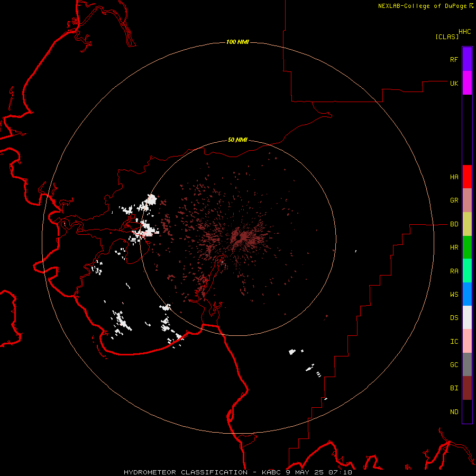Click the RF purple legend color swatch
Screen dimensions: 476x476
(x=467, y=59)
